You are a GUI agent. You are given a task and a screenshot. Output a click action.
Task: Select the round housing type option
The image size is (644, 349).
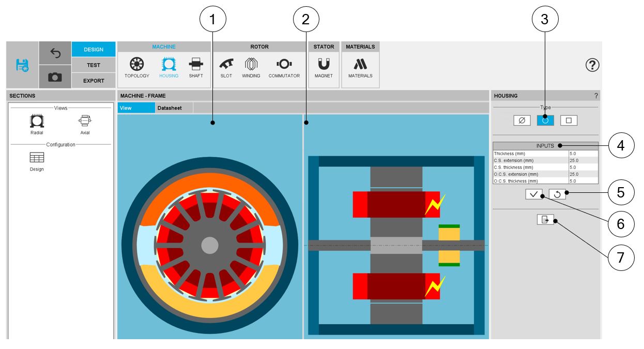545,120
